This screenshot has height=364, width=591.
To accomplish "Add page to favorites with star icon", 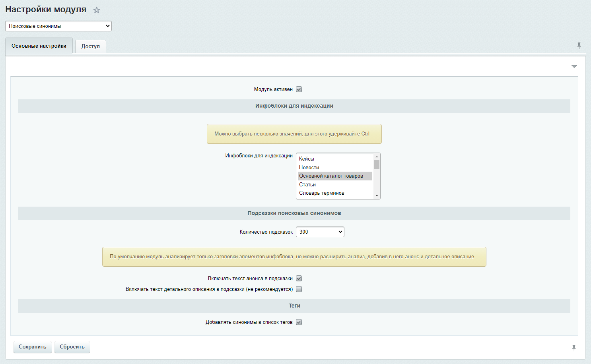I will pyautogui.click(x=97, y=10).
